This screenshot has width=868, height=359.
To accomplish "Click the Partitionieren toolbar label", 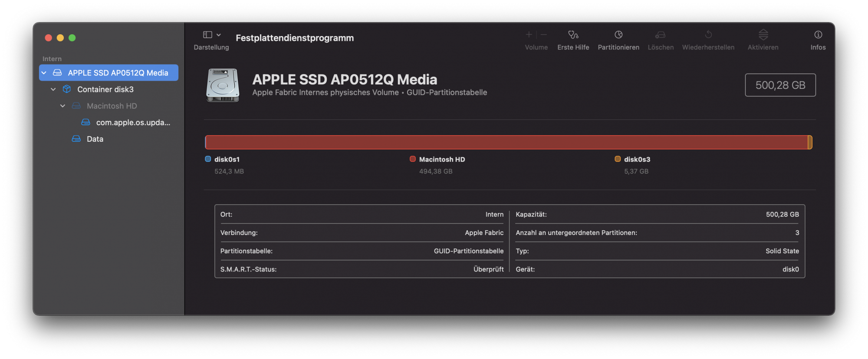I will click(618, 47).
